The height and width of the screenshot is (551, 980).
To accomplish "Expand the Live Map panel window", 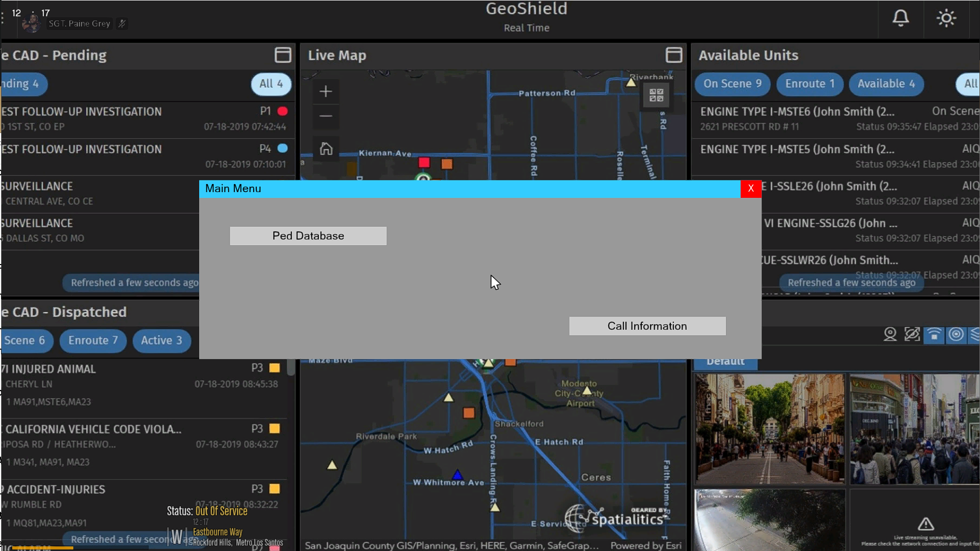I will (673, 55).
